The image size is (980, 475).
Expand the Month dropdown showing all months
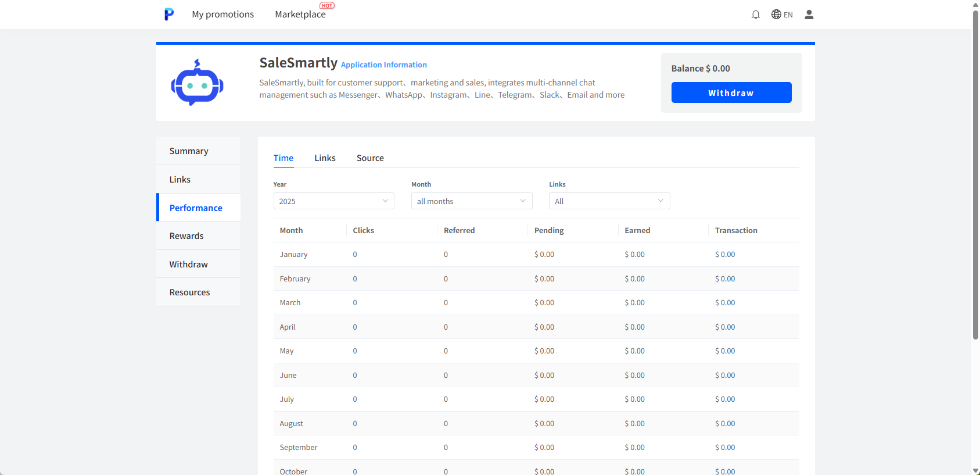point(471,201)
